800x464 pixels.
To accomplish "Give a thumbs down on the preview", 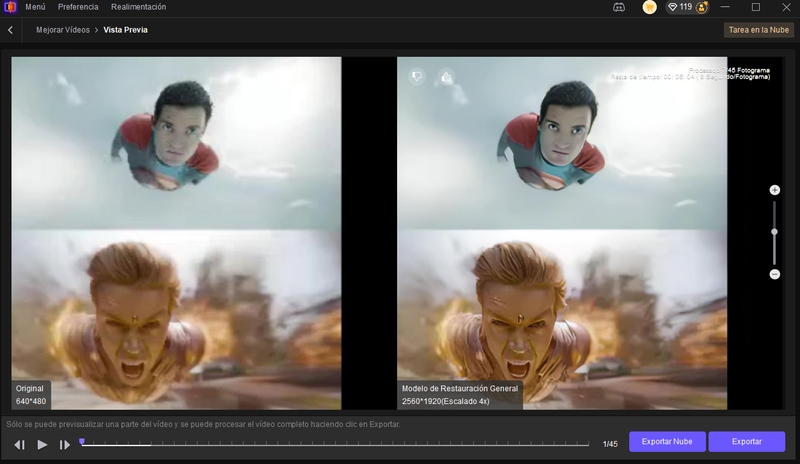I will point(417,77).
